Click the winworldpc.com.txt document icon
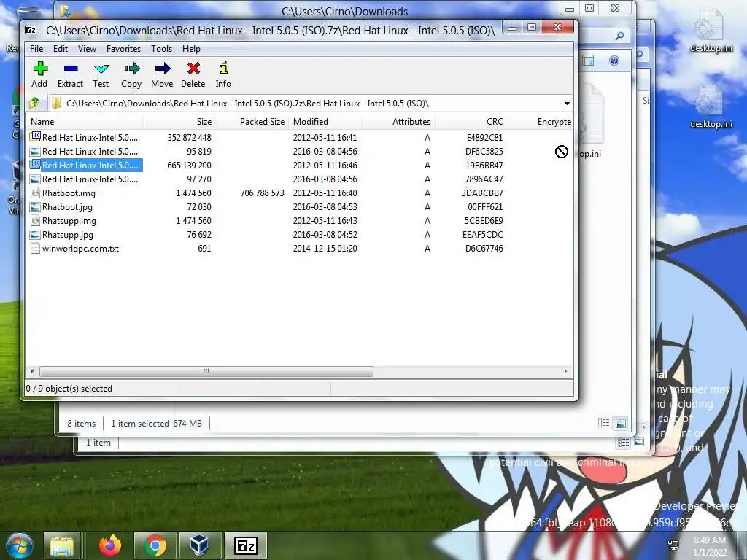 point(35,248)
